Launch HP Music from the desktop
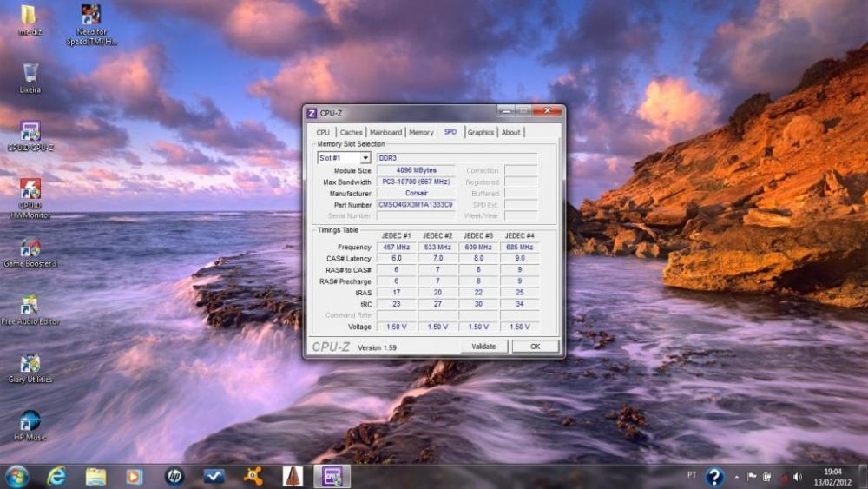The width and height of the screenshot is (868, 489). click(x=30, y=422)
